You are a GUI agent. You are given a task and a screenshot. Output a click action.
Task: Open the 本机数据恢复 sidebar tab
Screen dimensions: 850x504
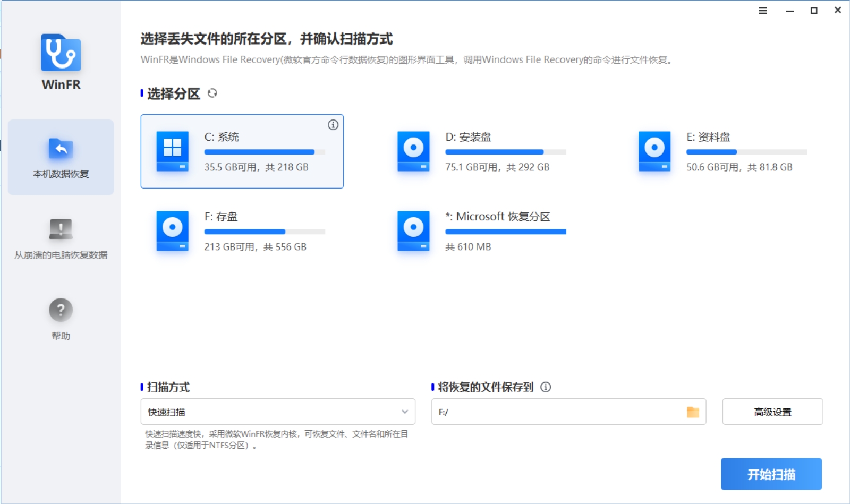pos(61,157)
